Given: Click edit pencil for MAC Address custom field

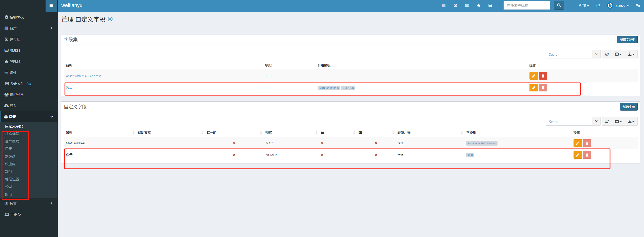Looking at the screenshot, I should pyautogui.click(x=577, y=143).
